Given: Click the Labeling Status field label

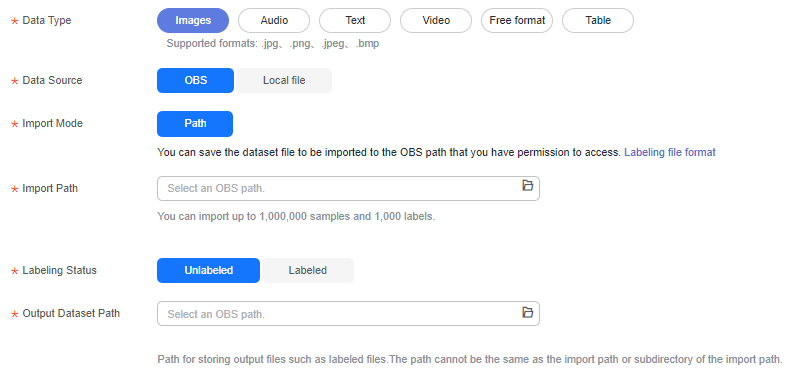Looking at the screenshot, I should click(x=60, y=271).
